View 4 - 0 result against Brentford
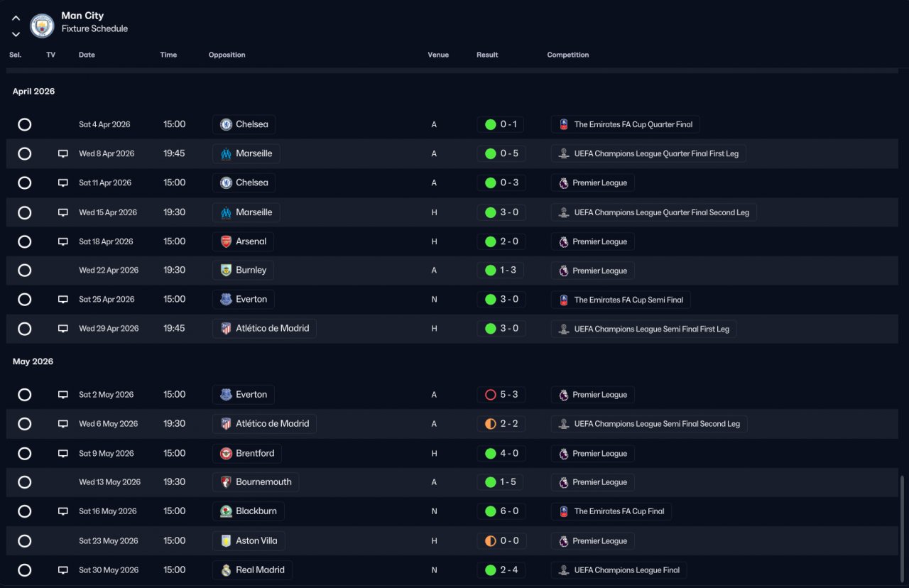This screenshot has width=909, height=588. tap(501, 453)
